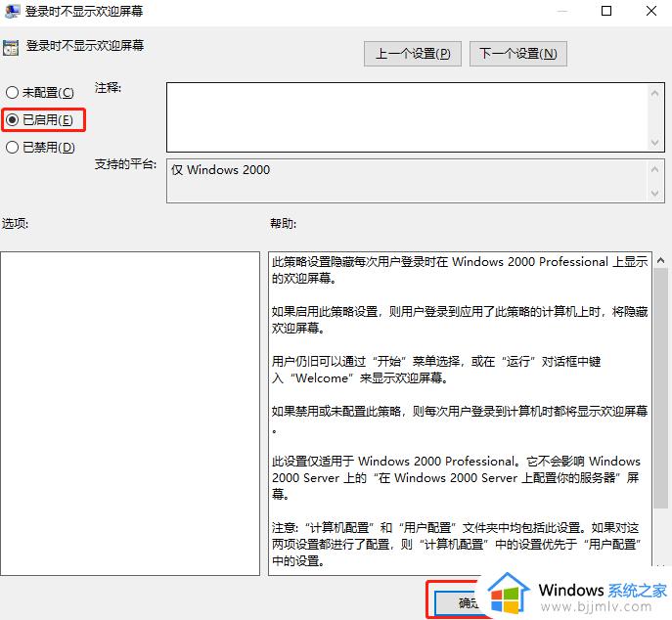Click the 注释: label
The height and width of the screenshot is (620, 672).
tap(108, 88)
